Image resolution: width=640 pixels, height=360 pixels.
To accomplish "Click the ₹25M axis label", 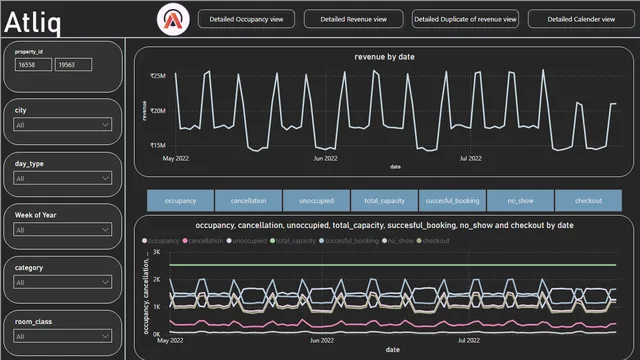I will [x=158, y=76].
